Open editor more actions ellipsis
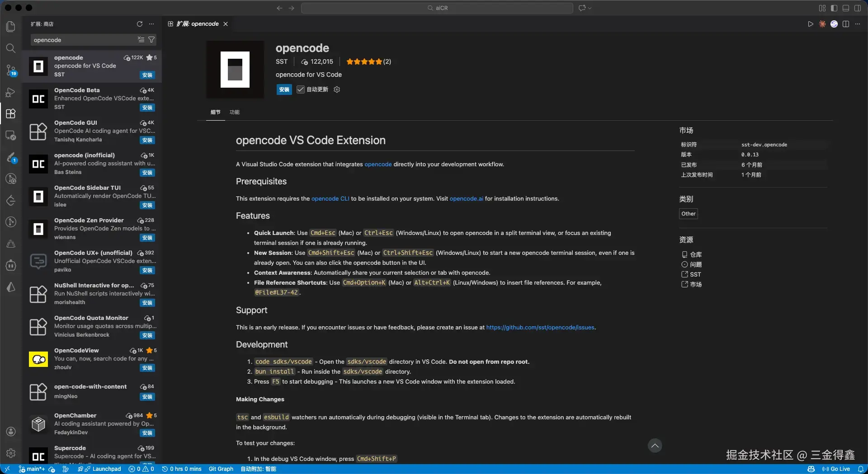The width and height of the screenshot is (868, 474). (x=858, y=24)
